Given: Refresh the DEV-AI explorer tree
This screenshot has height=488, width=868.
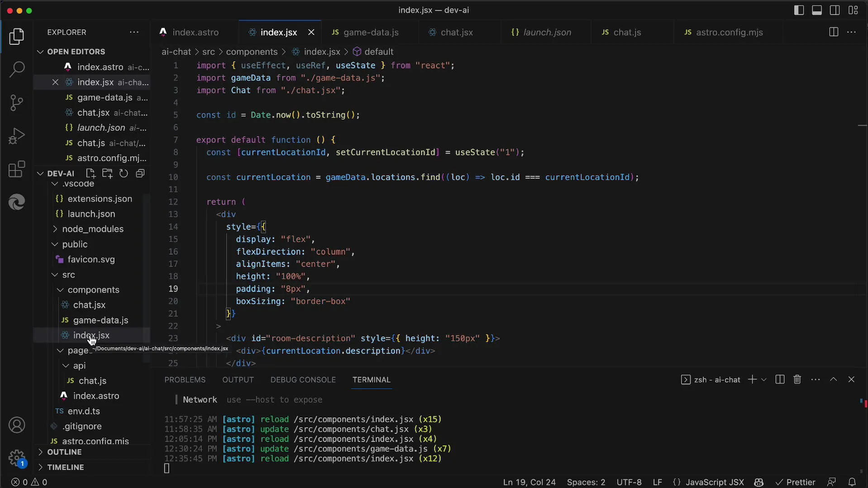Looking at the screenshot, I should (x=124, y=173).
